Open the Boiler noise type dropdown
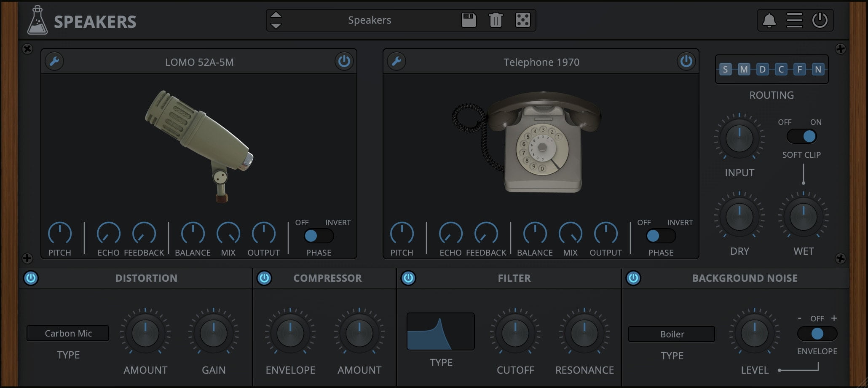 [x=672, y=334]
